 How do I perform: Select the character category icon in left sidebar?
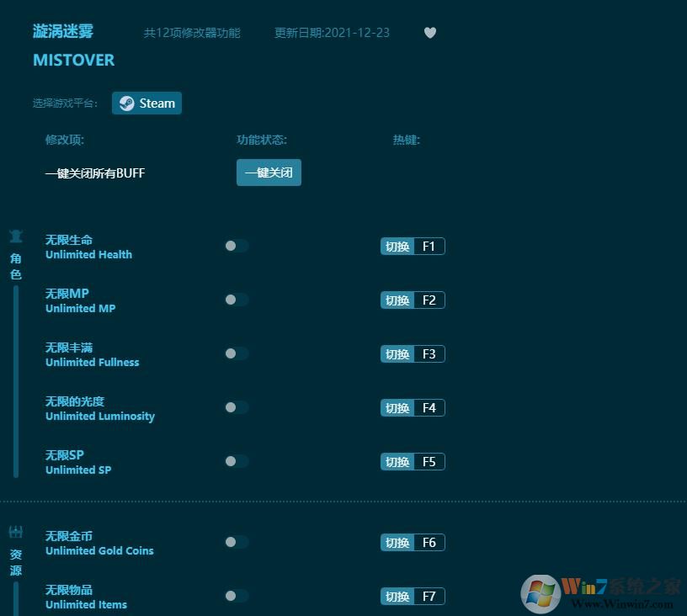(x=15, y=236)
